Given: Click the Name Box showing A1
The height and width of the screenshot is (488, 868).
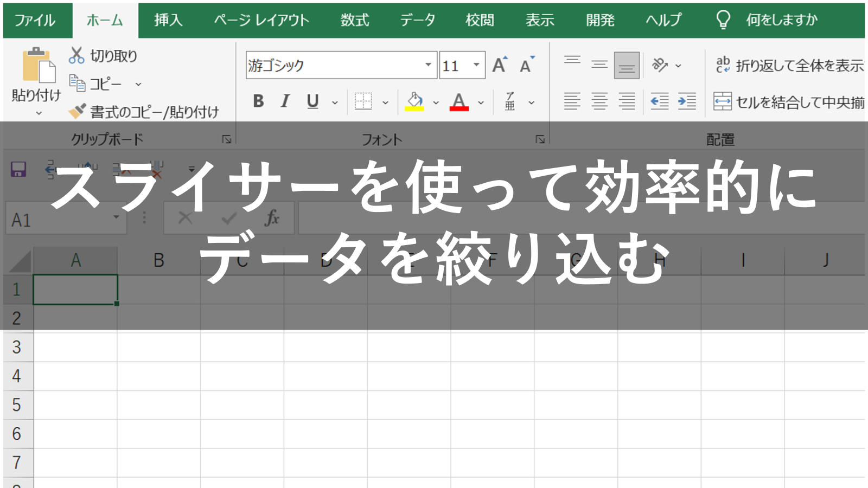Looking at the screenshot, I should pyautogui.click(x=66, y=219).
